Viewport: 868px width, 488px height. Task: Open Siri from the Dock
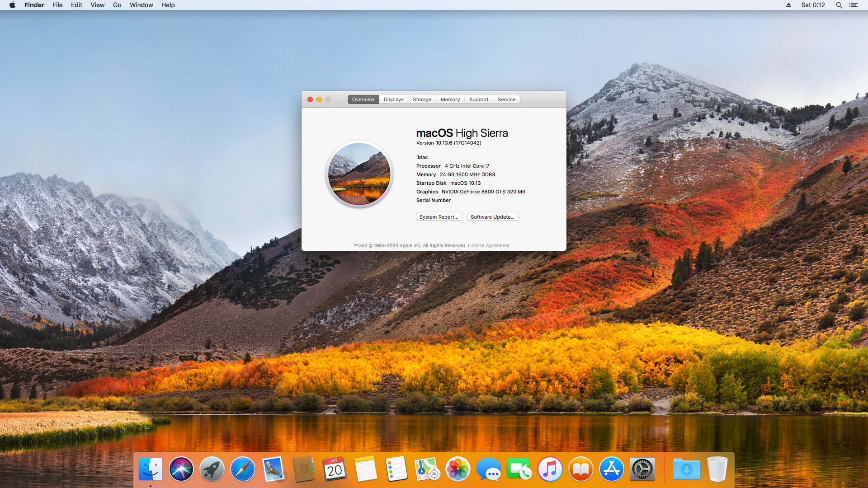pyautogui.click(x=181, y=469)
